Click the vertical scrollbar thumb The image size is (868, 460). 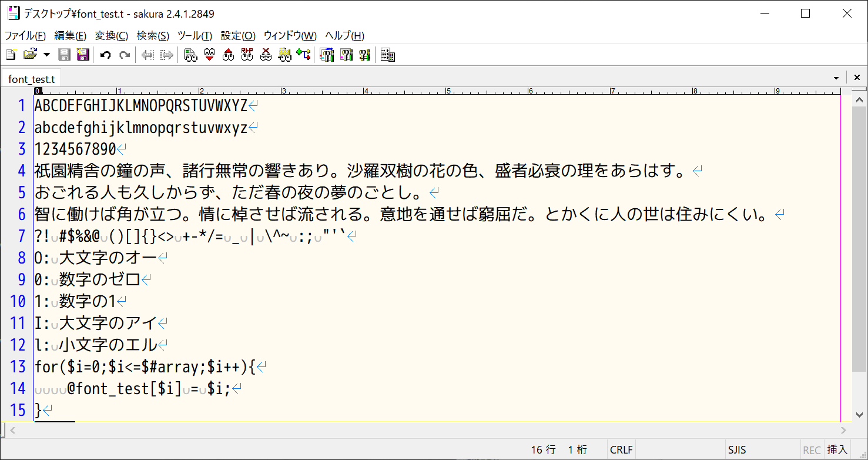(859, 239)
